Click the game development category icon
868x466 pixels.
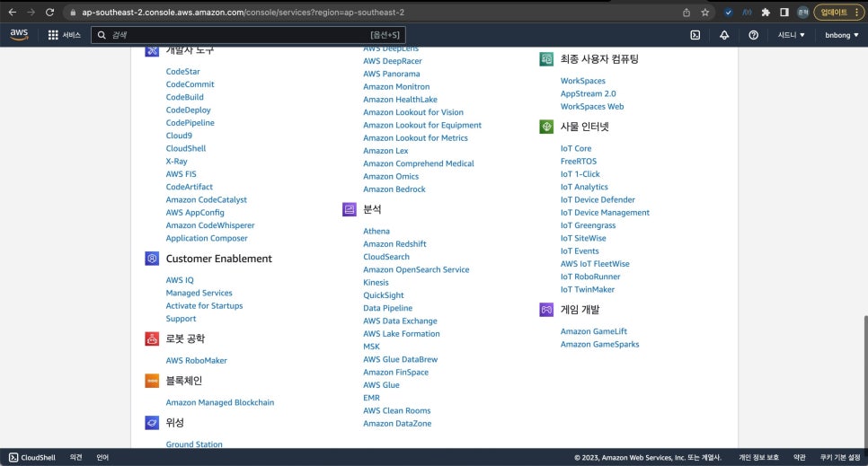point(546,310)
